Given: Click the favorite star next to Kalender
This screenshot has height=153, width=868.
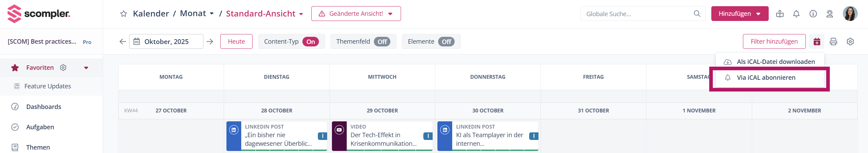Looking at the screenshot, I should [124, 14].
